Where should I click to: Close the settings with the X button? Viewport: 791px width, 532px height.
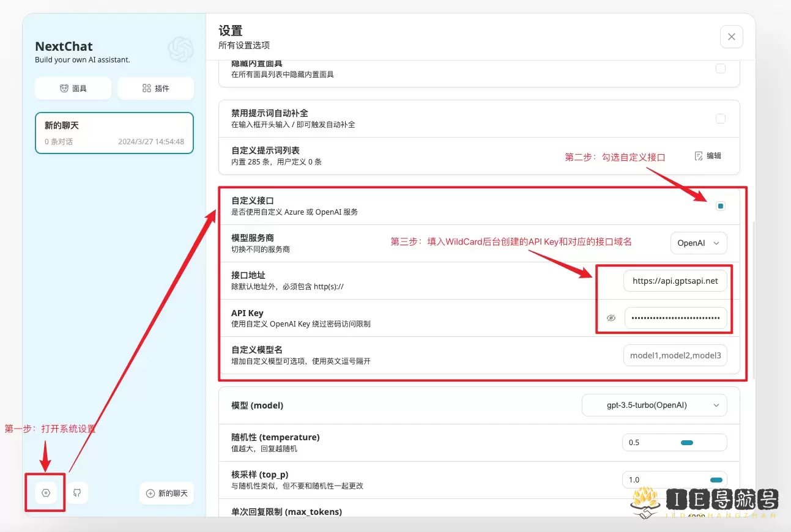[x=732, y=37]
